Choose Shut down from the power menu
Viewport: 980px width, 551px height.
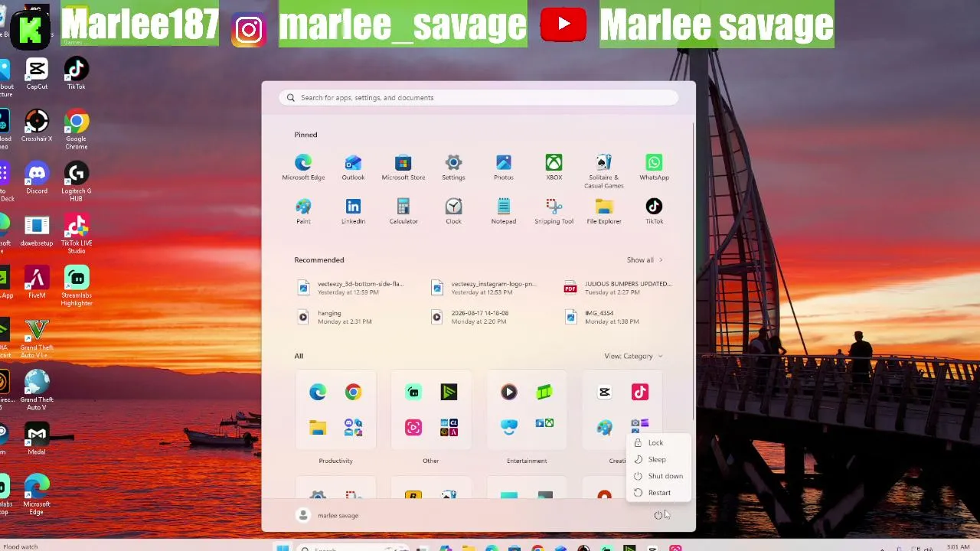(x=658, y=476)
